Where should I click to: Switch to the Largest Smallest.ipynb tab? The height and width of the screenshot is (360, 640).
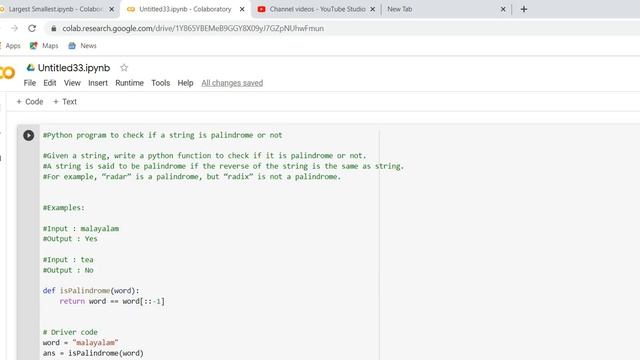pyautogui.click(x=55, y=9)
